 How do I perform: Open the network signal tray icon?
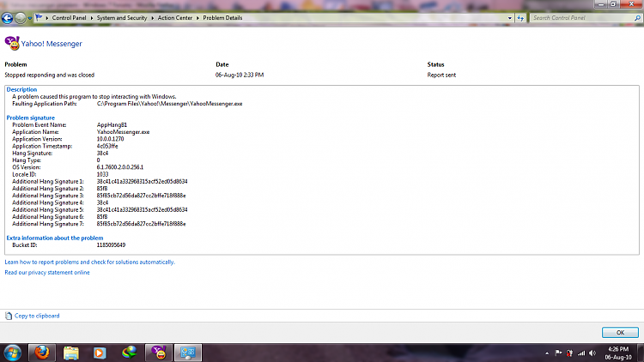coord(581,353)
